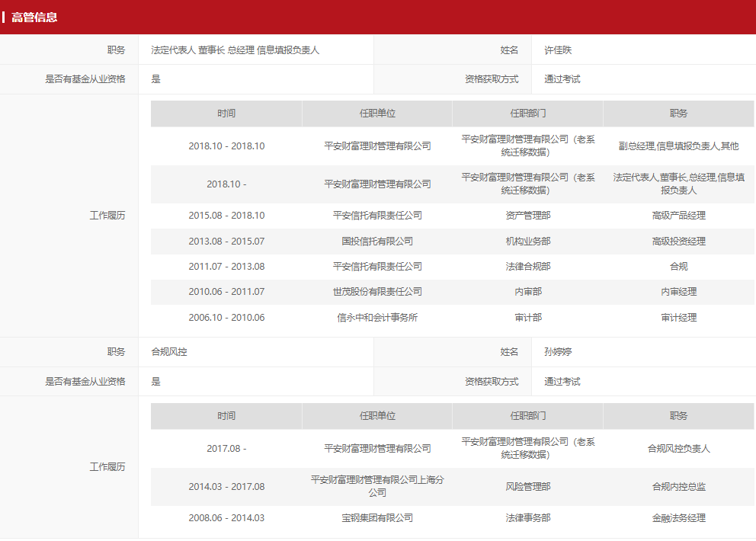Screen dimensions: 756x541
Task: Click 任职部门 header in 孙婷婷's work history table
Action: [x=528, y=415]
